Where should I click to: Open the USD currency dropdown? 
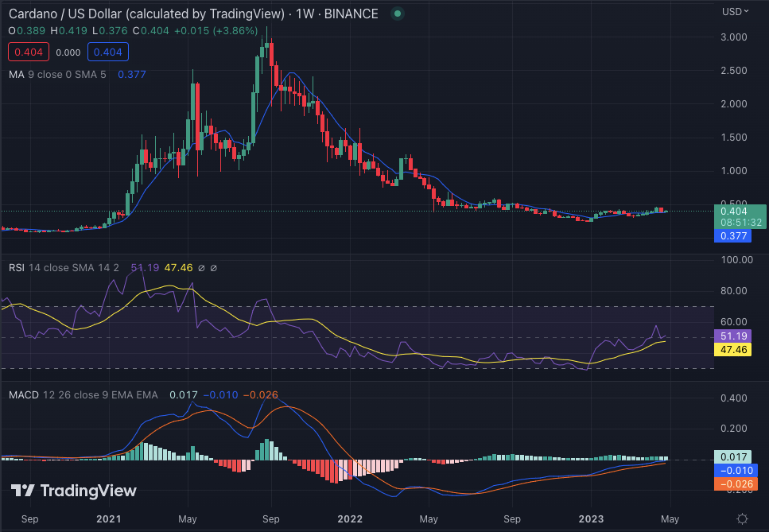point(735,11)
